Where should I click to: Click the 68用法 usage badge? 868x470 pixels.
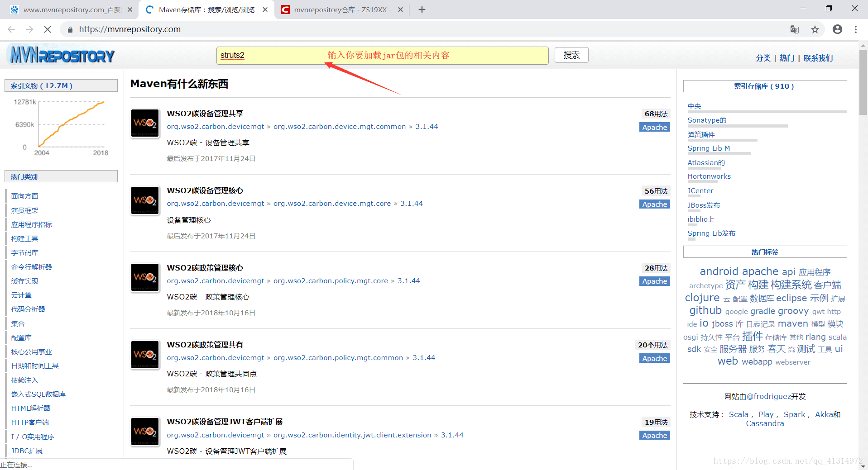pos(656,114)
